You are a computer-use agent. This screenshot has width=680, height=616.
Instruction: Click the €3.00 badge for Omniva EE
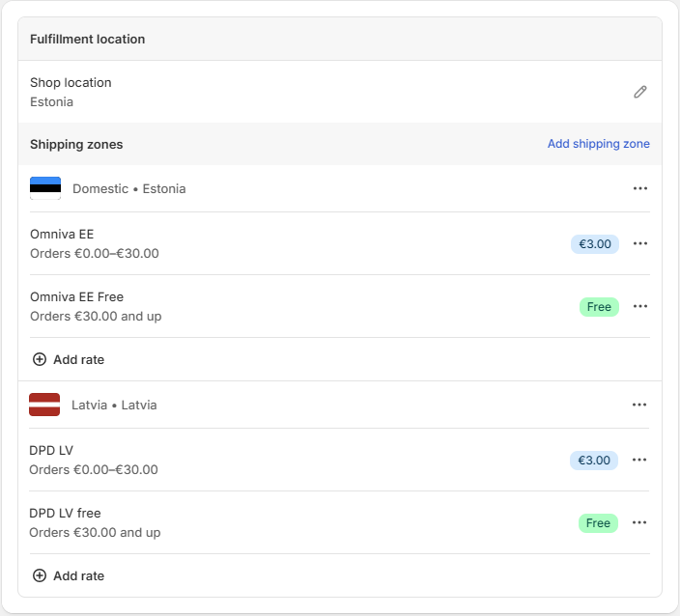[x=595, y=244]
